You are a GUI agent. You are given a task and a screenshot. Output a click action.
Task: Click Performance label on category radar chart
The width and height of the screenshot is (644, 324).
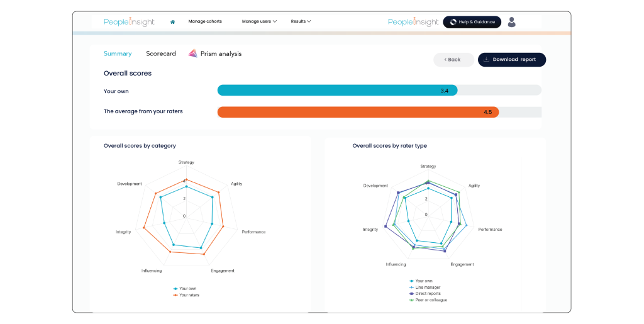(253, 232)
